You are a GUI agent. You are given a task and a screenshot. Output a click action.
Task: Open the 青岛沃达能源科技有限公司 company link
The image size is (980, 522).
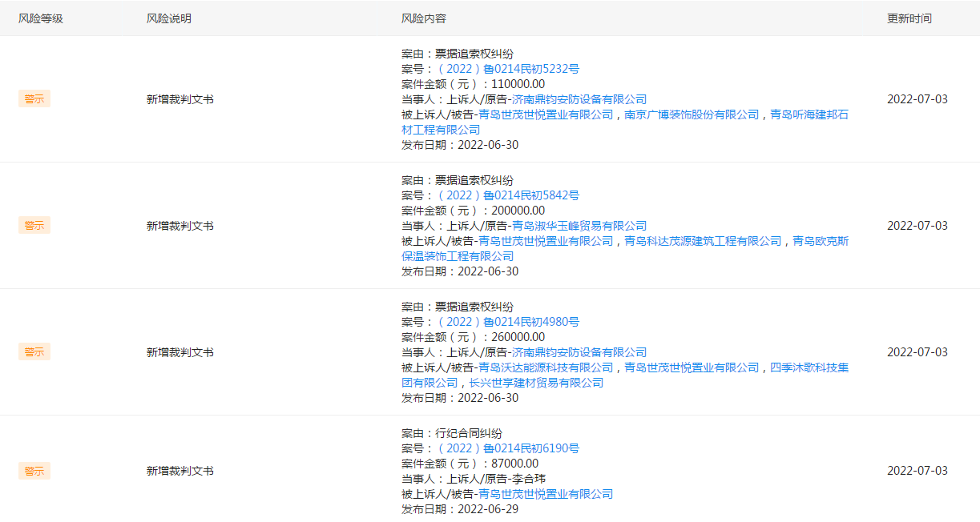point(546,367)
